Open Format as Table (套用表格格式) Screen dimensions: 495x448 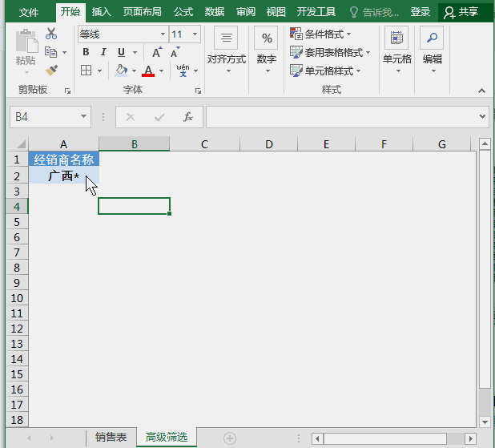(330, 52)
